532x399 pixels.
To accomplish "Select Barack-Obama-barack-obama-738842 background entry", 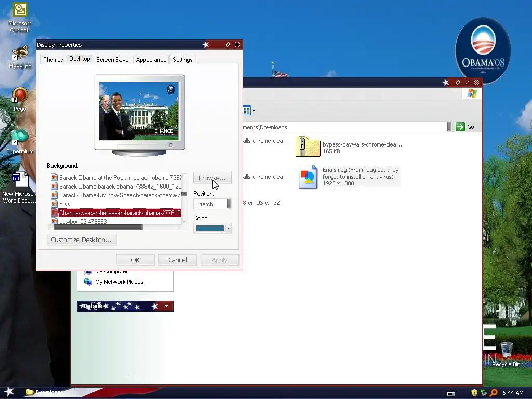I will tap(116, 187).
